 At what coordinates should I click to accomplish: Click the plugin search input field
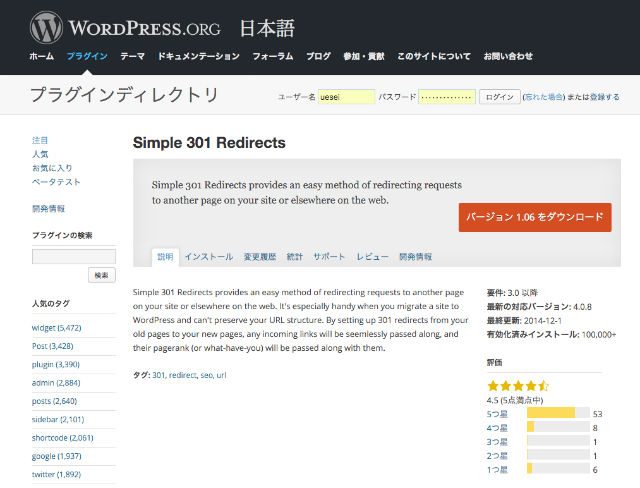[74, 256]
